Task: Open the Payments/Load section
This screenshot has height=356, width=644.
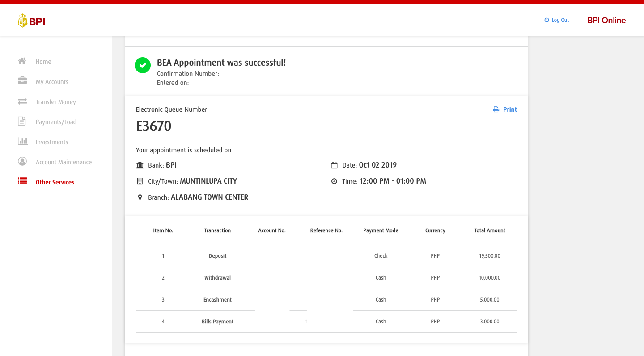Action: (56, 122)
